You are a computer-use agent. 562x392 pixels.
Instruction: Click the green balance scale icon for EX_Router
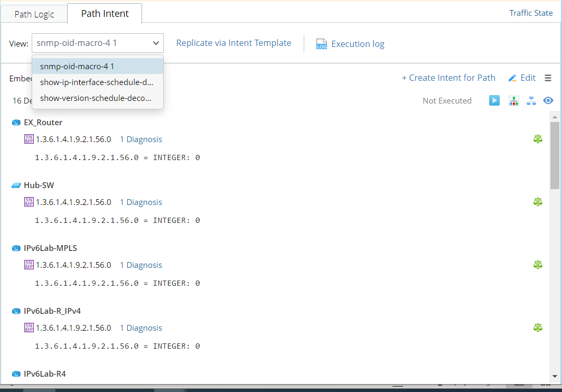[538, 139]
